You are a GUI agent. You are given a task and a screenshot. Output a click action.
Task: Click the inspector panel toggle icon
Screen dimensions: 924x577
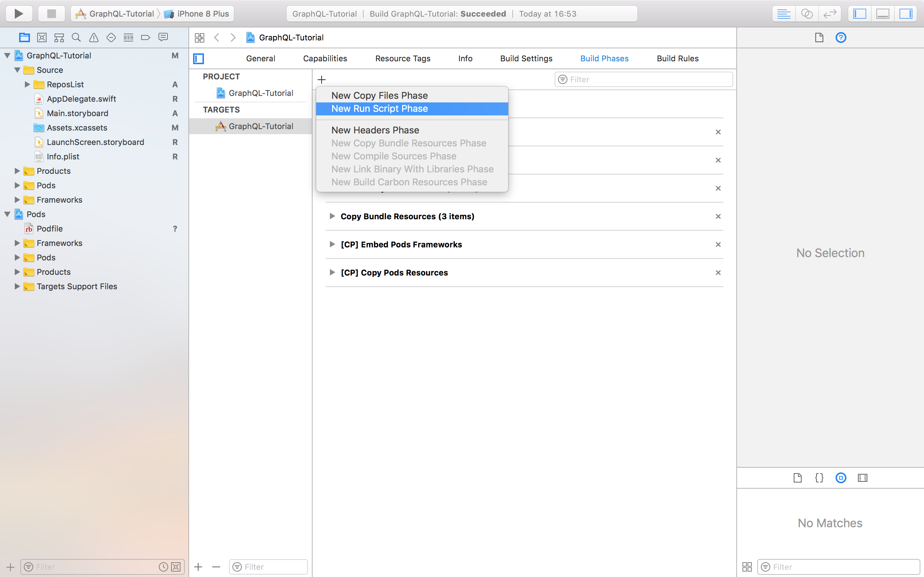tap(907, 13)
